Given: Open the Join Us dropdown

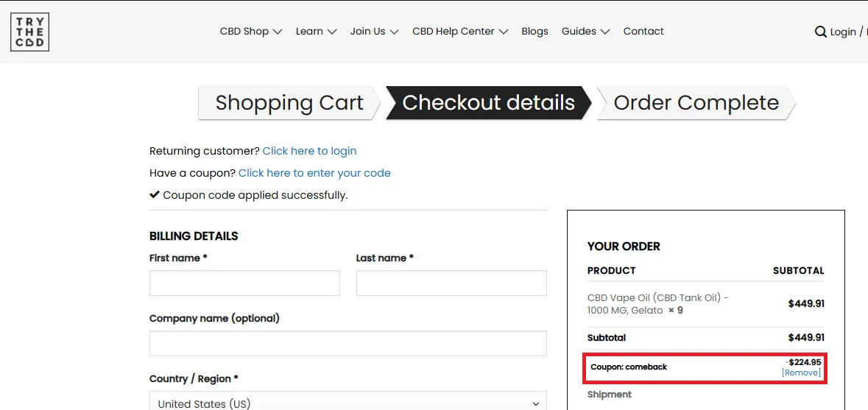Looking at the screenshot, I should [x=374, y=32].
